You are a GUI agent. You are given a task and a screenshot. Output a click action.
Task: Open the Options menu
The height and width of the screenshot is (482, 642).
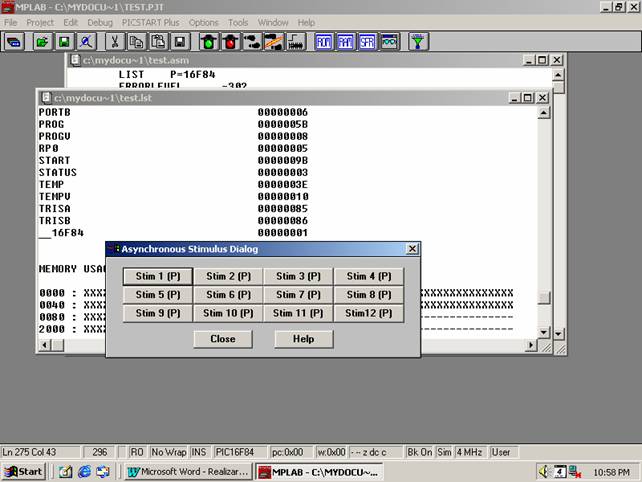click(x=203, y=23)
